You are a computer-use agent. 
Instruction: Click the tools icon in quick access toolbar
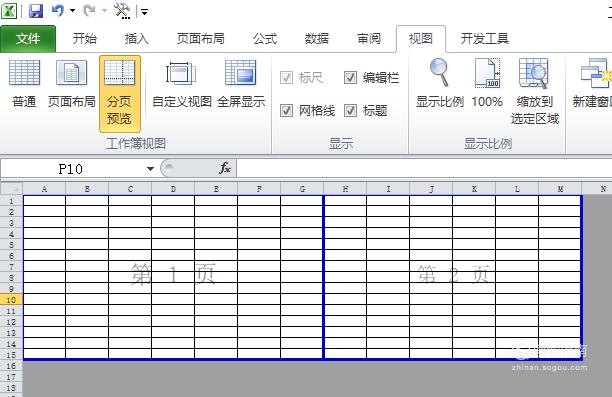tap(122, 11)
